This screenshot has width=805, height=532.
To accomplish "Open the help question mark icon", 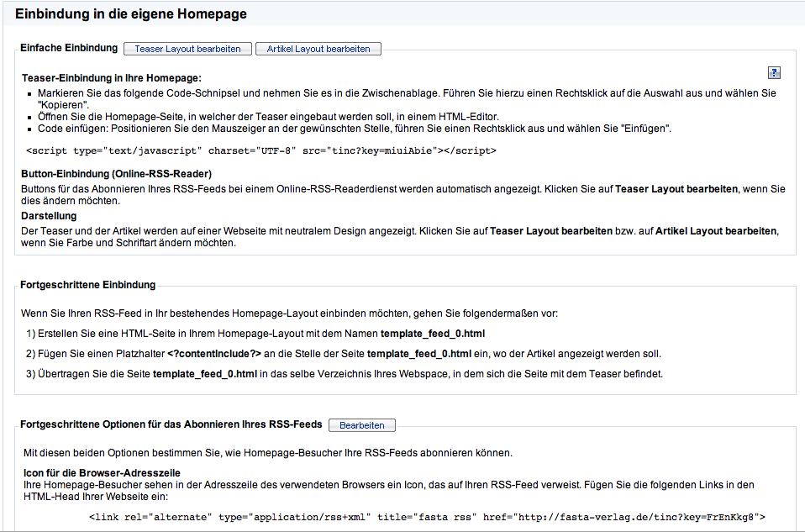I will (775, 73).
